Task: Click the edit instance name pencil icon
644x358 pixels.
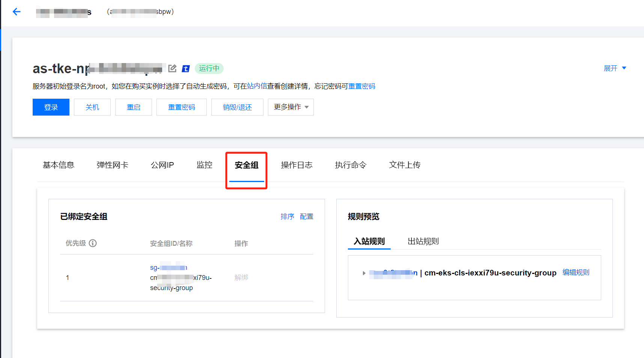Action: (172, 68)
